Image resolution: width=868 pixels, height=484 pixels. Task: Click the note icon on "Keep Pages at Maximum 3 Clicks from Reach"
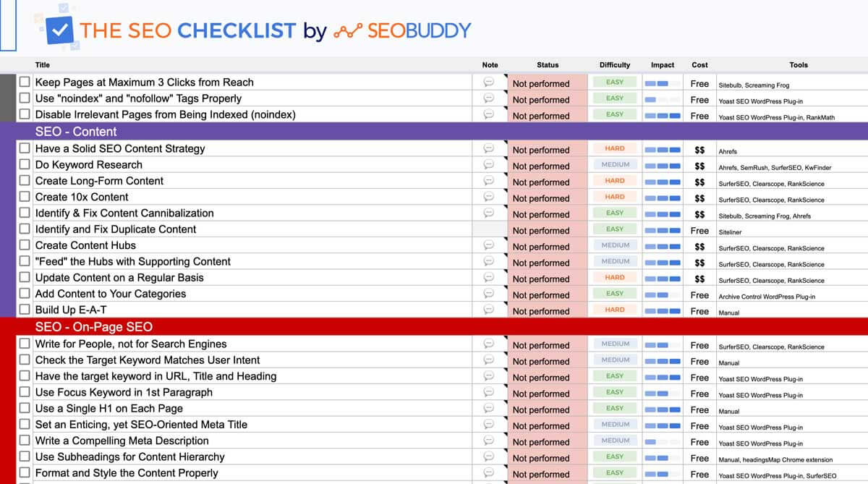coord(490,82)
